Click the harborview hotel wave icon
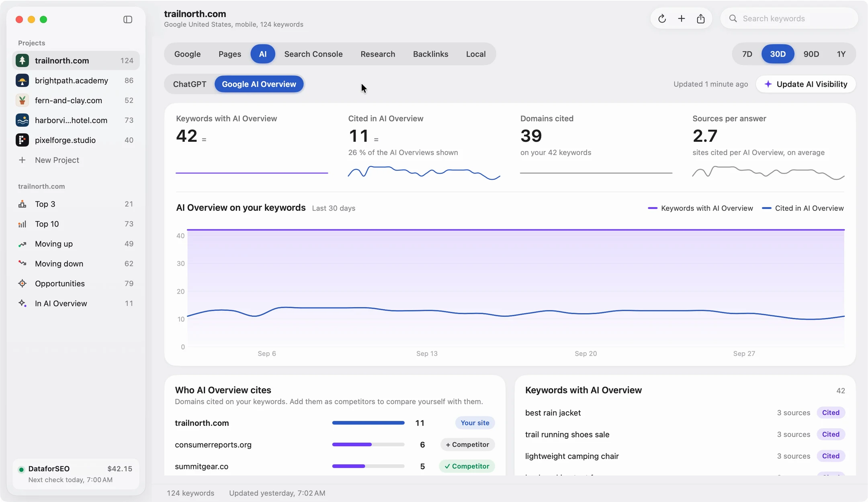 point(22,120)
